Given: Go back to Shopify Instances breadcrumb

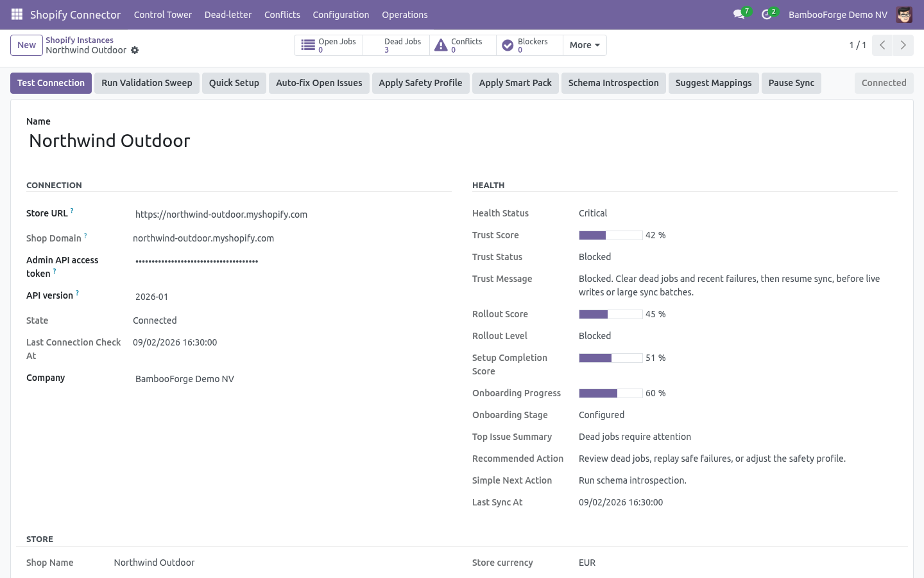Looking at the screenshot, I should pos(80,40).
